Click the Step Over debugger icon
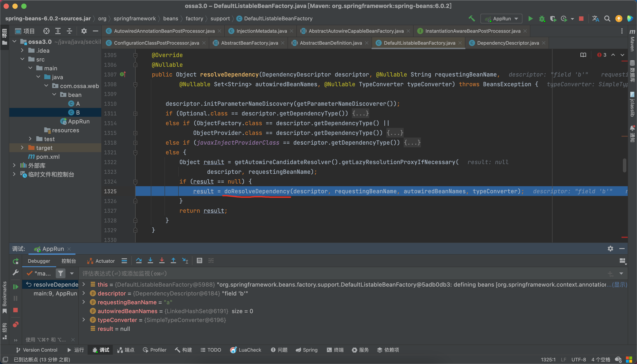 [x=139, y=261]
